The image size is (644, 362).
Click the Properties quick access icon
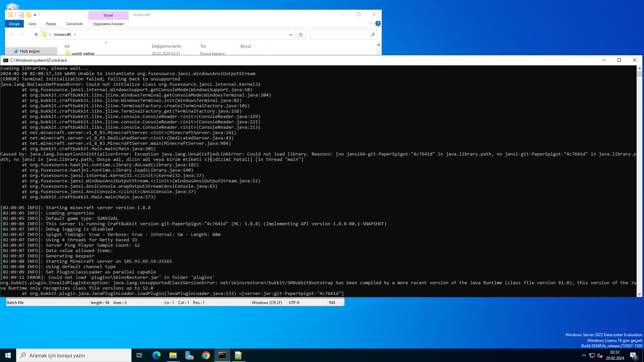(x=21, y=15)
